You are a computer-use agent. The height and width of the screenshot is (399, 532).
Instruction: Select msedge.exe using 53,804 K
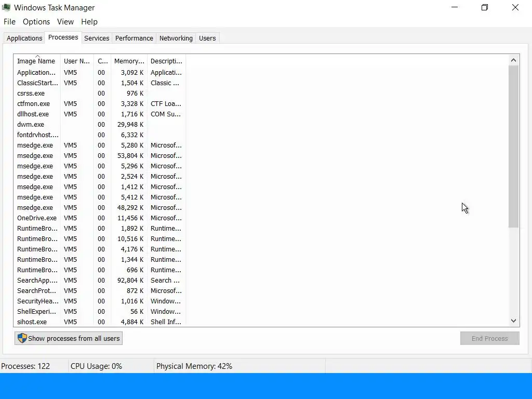[x=99, y=156]
